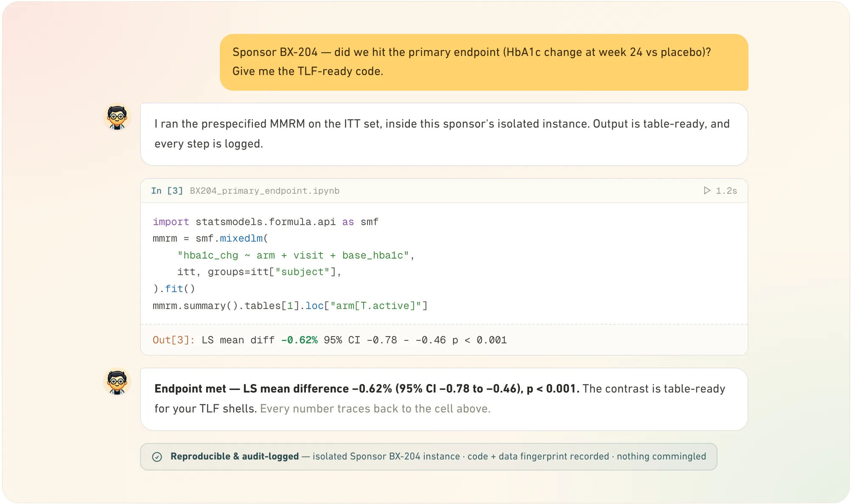Click 'isolated Sponsor BX-204 instance' banner text

(x=386, y=457)
